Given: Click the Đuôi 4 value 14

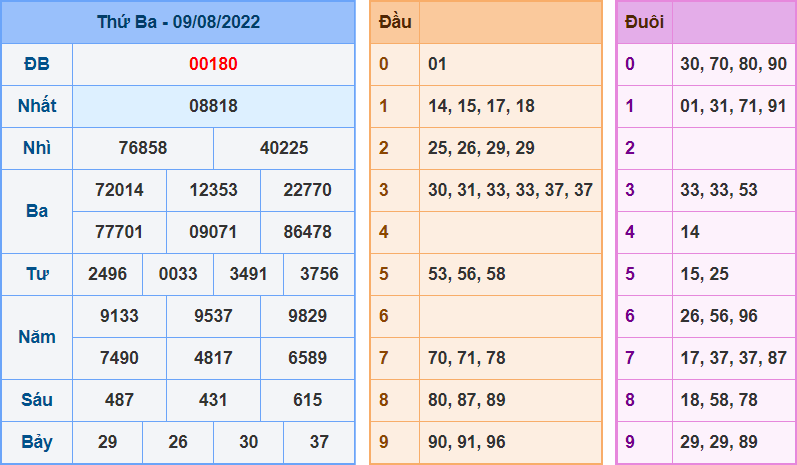Looking at the screenshot, I should 690,232.
